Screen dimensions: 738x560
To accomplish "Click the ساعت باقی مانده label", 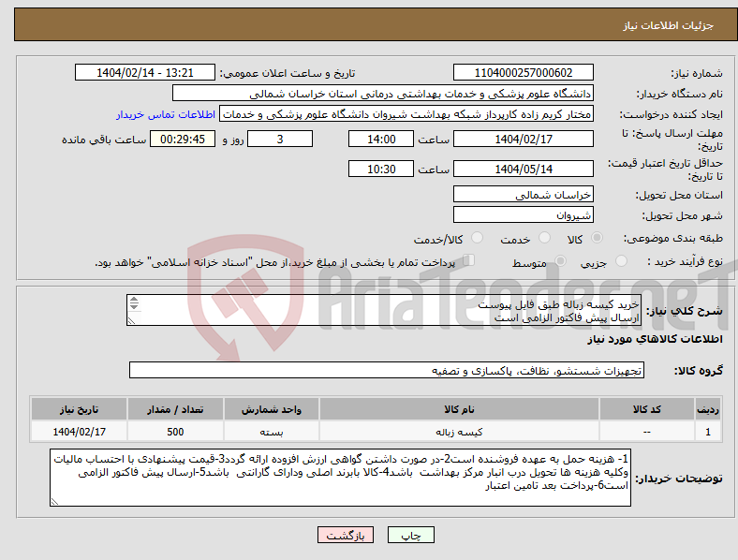I will [x=104, y=140].
